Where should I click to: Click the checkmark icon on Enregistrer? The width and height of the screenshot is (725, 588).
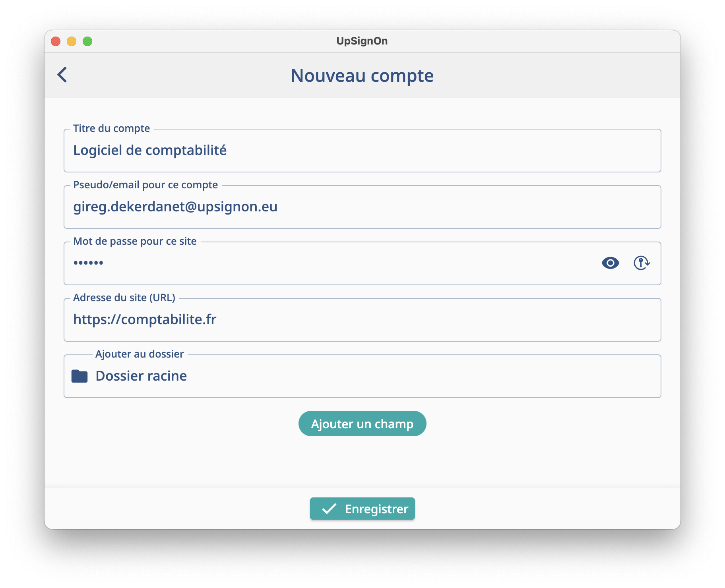pos(329,509)
